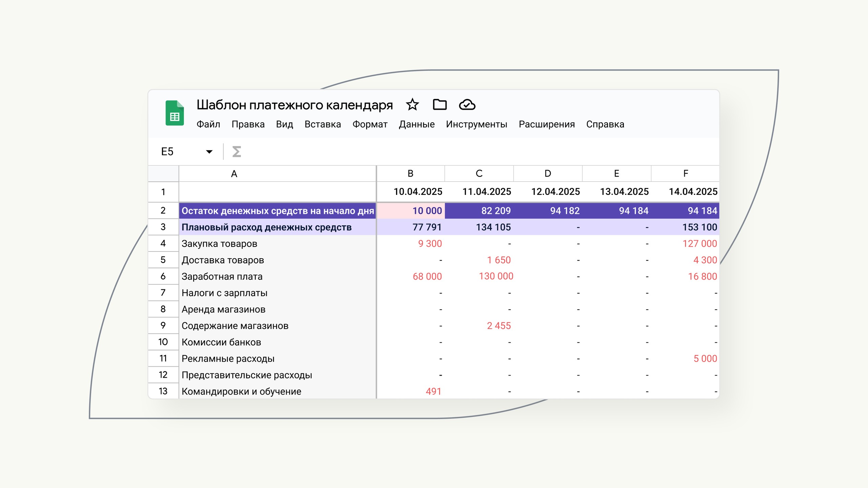Click the cell with 94 182
868x488 pixels.
548,211
